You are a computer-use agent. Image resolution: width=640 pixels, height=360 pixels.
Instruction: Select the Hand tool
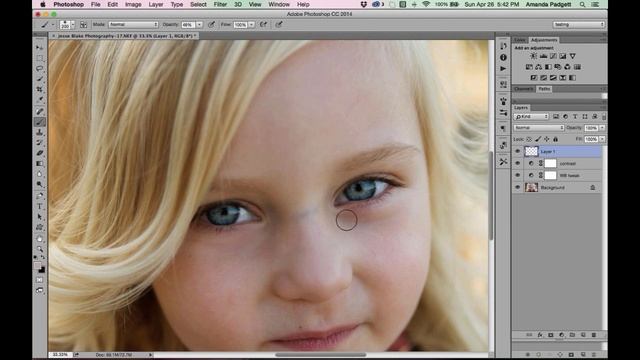(40, 238)
